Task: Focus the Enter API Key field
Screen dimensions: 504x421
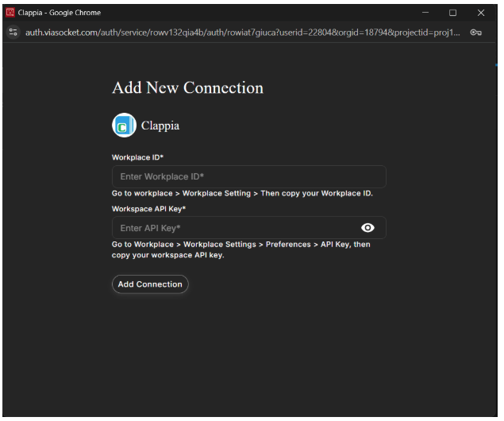Action: (x=248, y=228)
